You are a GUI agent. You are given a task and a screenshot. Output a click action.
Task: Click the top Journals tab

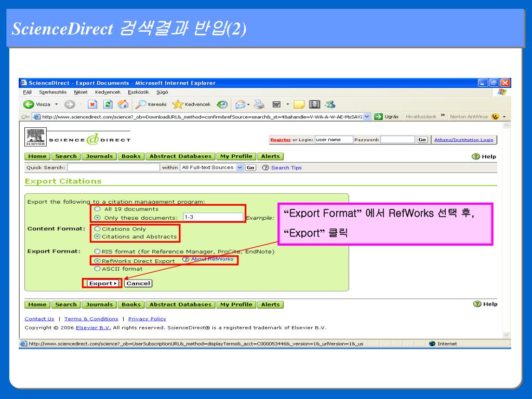(x=99, y=156)
